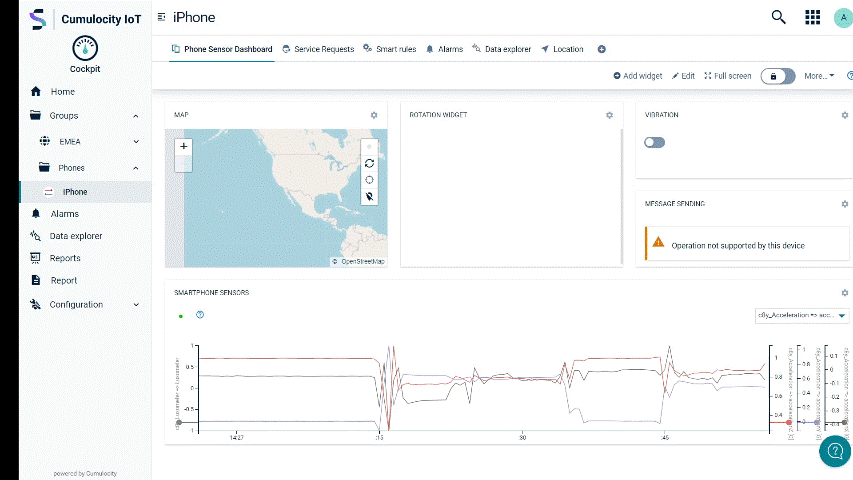Toggle the dashboard lock switch
Screen dimensions: 853x480
[778, 76]
